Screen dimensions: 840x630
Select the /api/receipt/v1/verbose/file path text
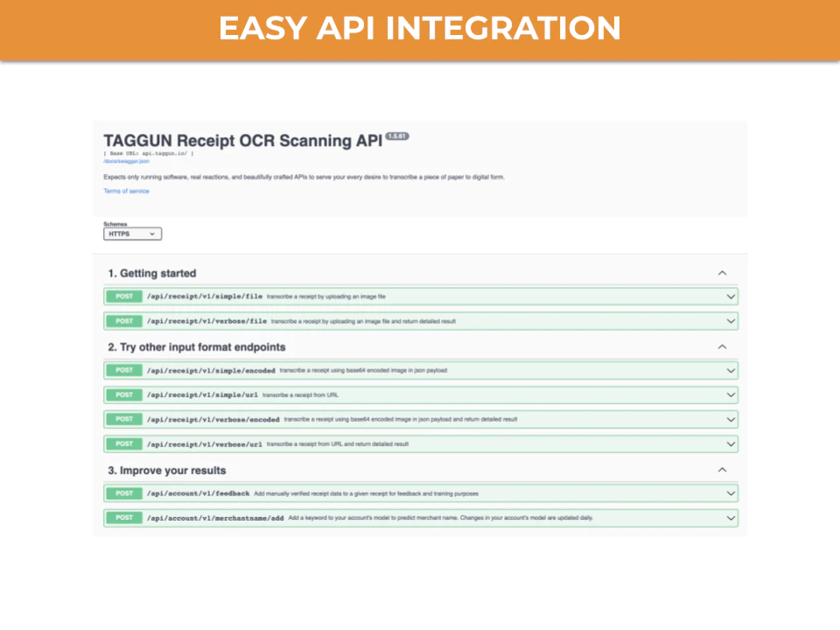(x=206, y=321)
